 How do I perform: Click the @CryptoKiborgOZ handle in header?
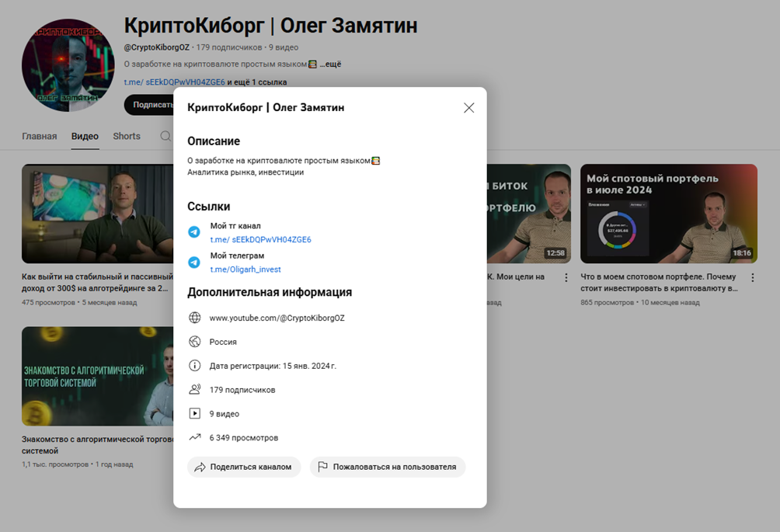(x=157, y=47)
